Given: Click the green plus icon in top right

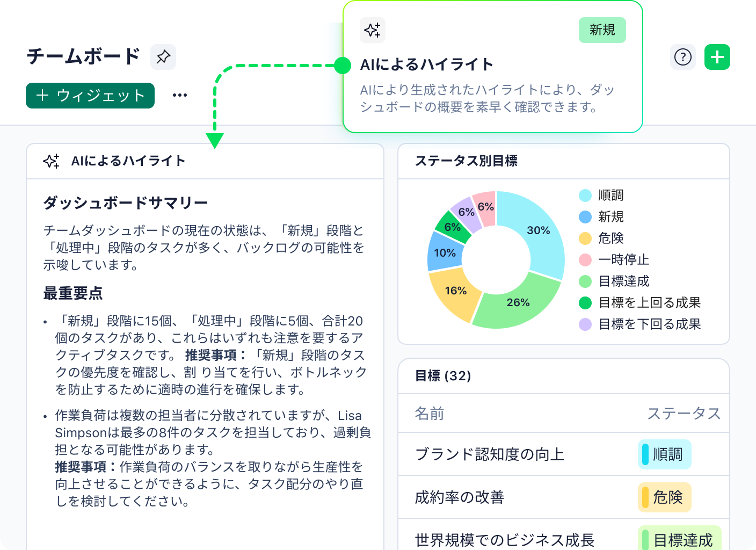Looking at the screenshot, I should pos(717,56).
